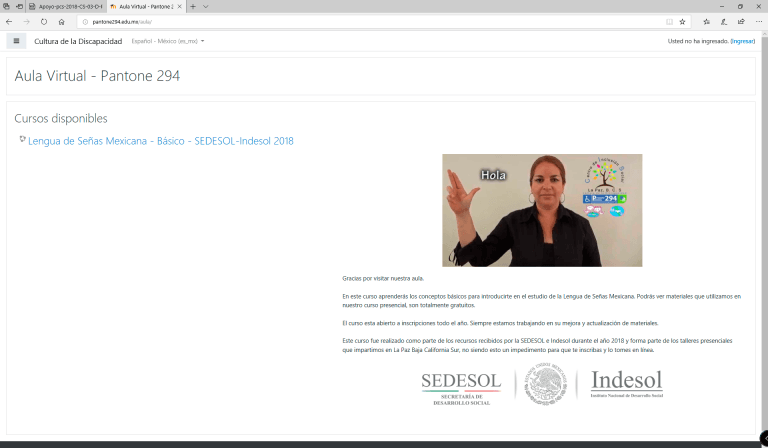Open the Moodle side navigation hamburger menu

pos(16,41)
